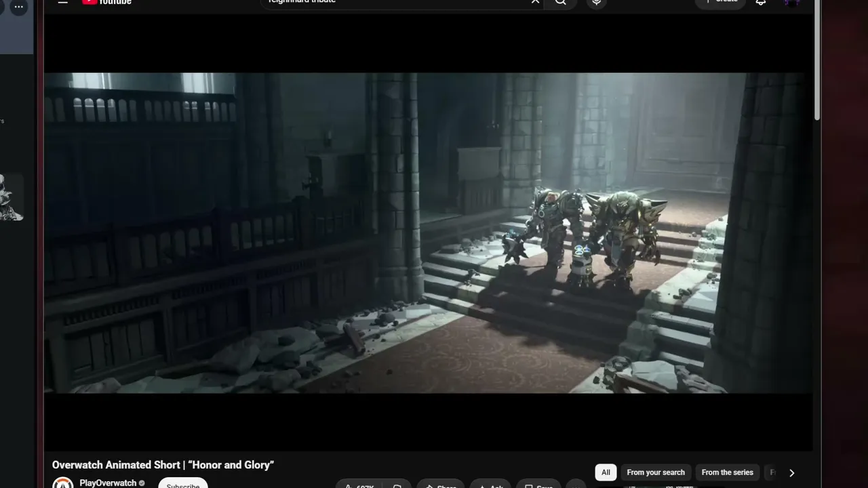The width and height of the screenshot is (868, 488).
Task: Show more filter chips with right arrow
Action: 791,472
